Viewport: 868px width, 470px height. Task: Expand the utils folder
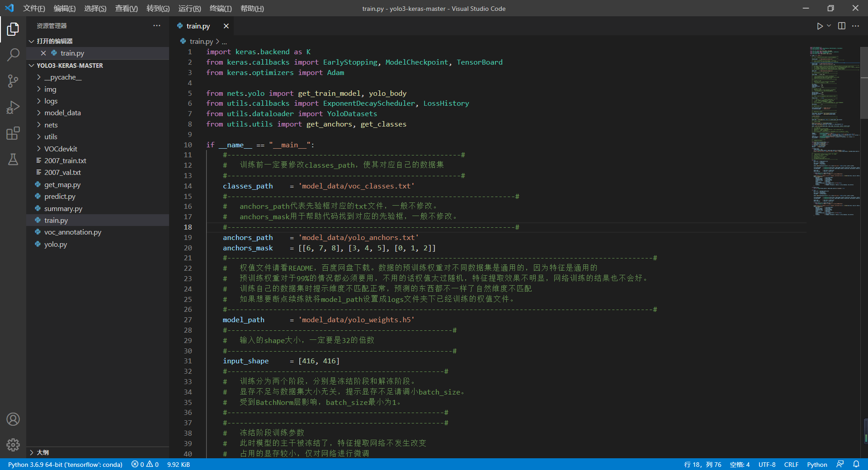[x=98, y=137]
